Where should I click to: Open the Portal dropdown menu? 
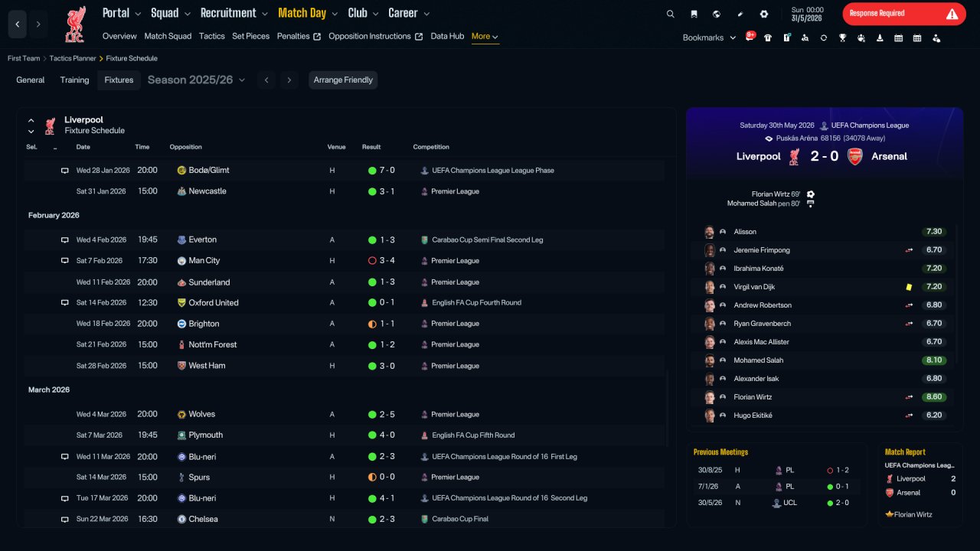pos(122,13)
